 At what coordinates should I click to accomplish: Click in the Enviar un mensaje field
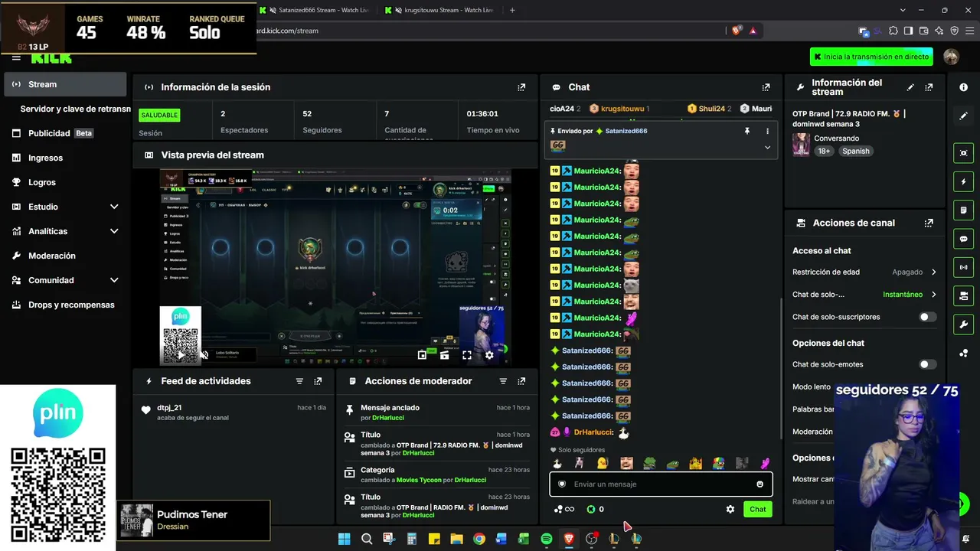tap(661, 484)
